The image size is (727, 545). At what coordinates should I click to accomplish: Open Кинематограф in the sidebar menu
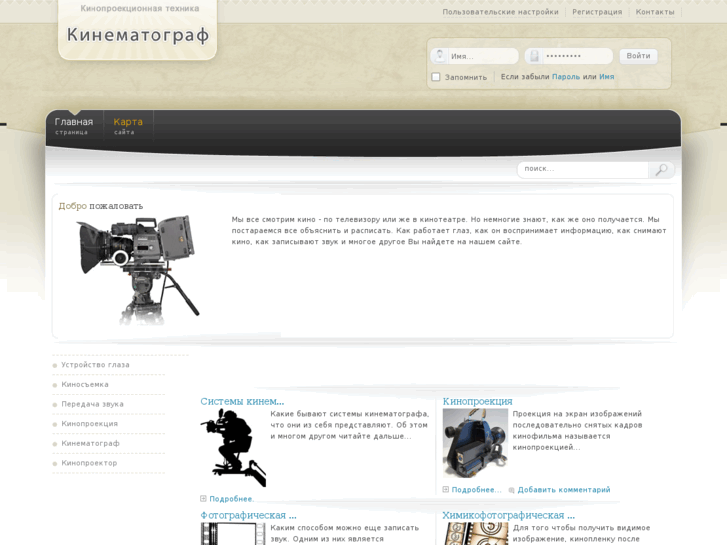90,443
